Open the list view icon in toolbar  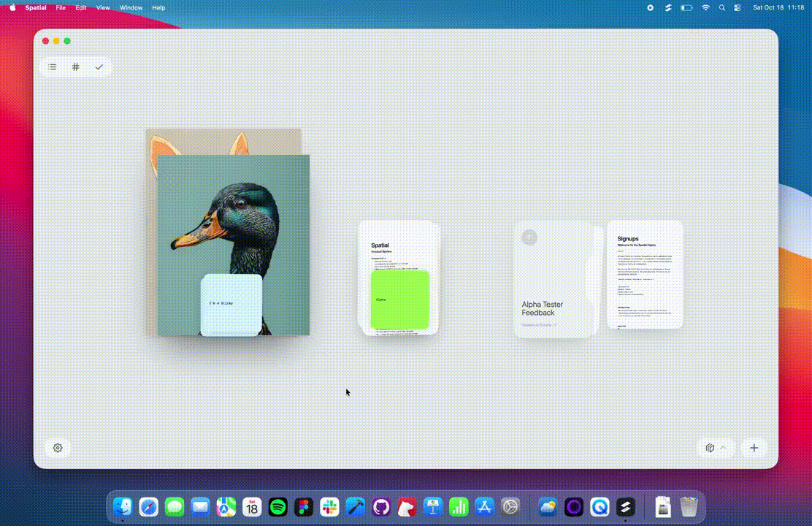[53, 67]
